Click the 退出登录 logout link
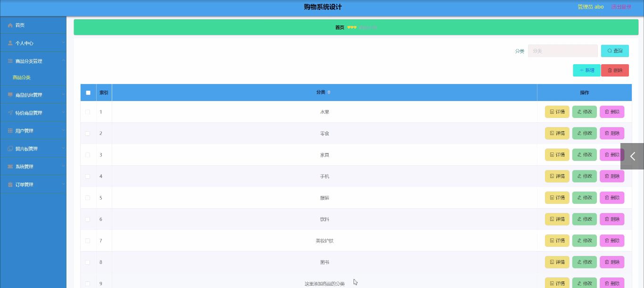Image resolution: width=644 pixels, height=288 pixels. (621, 7)
